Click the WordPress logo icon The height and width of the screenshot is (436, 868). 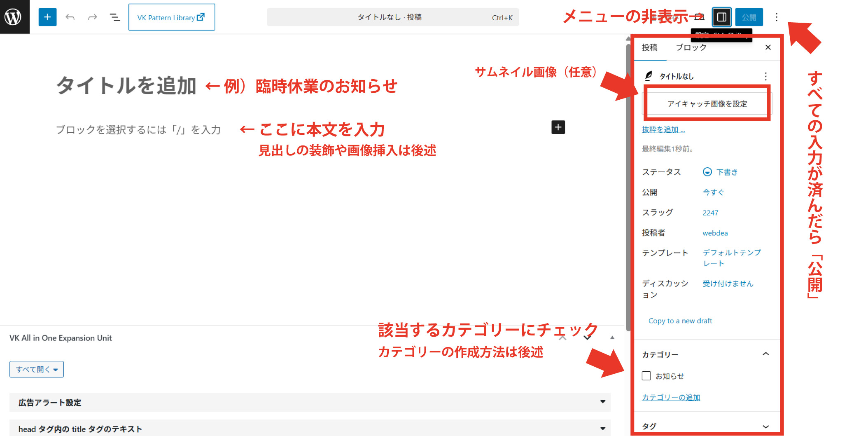14,17
